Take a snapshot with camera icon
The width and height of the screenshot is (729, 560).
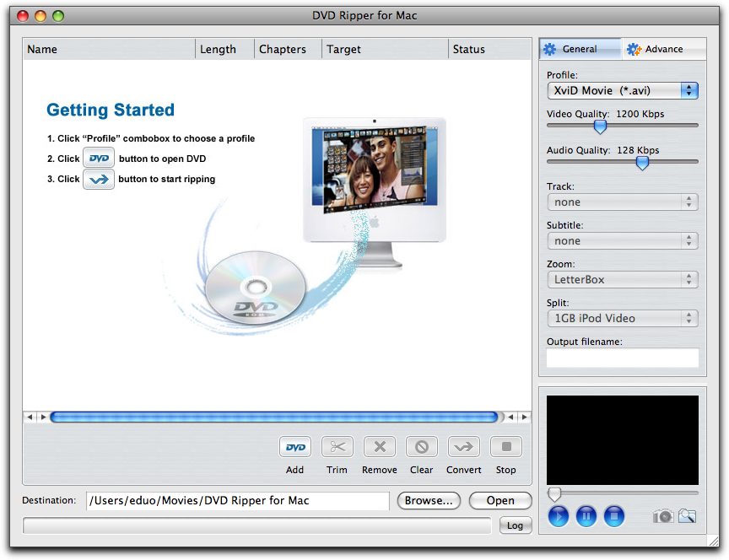663,516
